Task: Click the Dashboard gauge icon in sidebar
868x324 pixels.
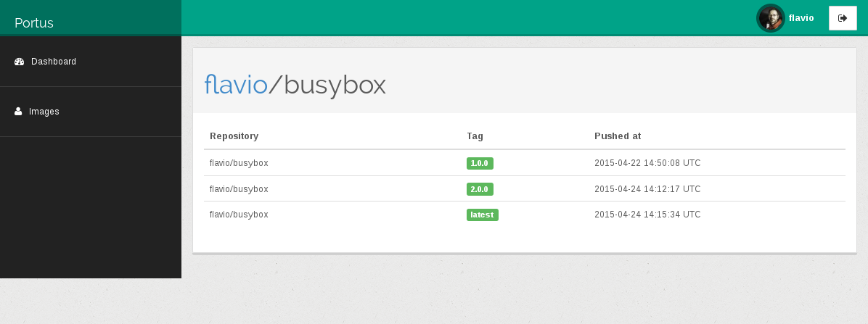Action: point(20,62)
